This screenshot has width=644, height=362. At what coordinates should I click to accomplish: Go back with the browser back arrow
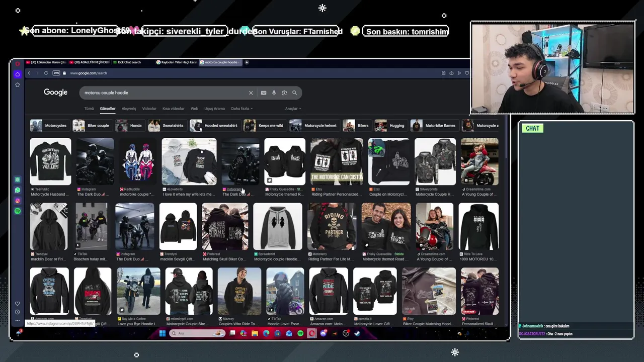click(29, 73)
